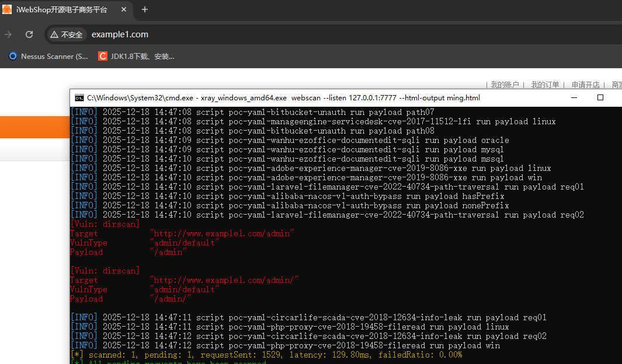The image size is (622, 364).
Task: Click the php-proxy fileread payload linux line
Action: pos(290,327)
